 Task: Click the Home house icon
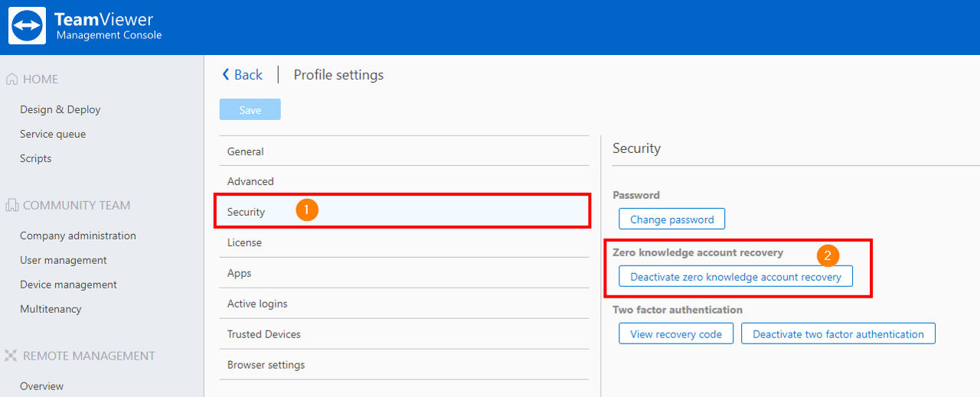(x=11, y=80)
